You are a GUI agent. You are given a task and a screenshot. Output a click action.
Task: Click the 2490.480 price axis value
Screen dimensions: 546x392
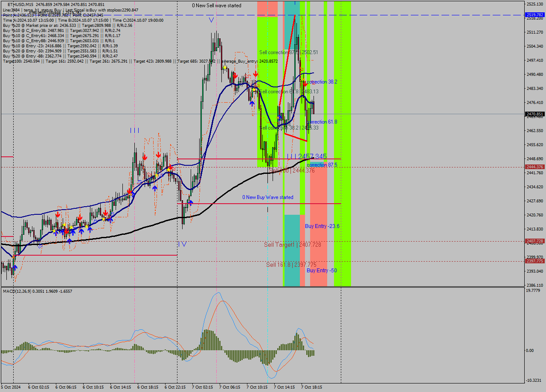point(535,75)
